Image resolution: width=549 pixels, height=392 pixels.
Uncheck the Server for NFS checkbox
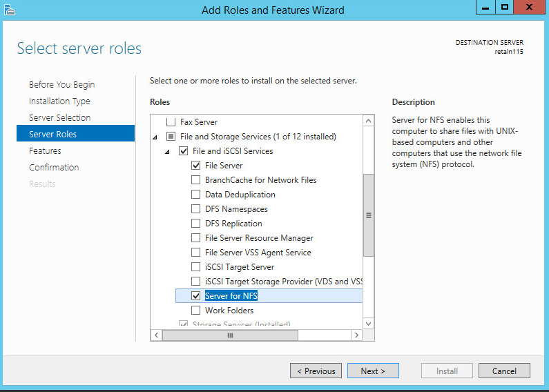click(196, 296)
